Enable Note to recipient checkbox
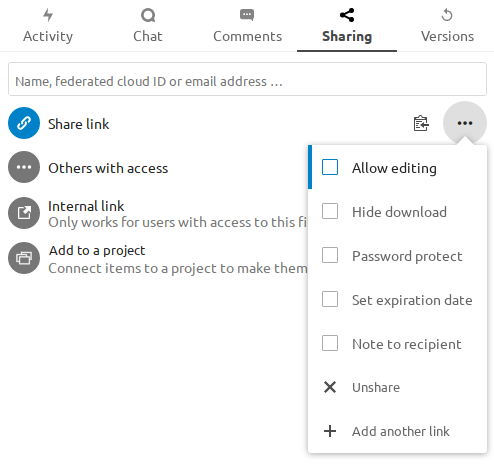The width and height of the screenshot is (494, 464). coord(330,343)
